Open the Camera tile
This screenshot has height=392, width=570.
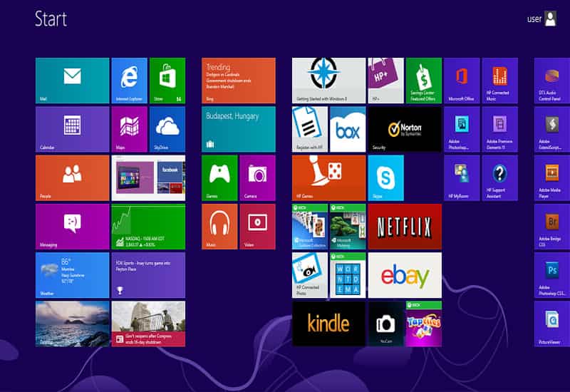(x=258, y=177)
